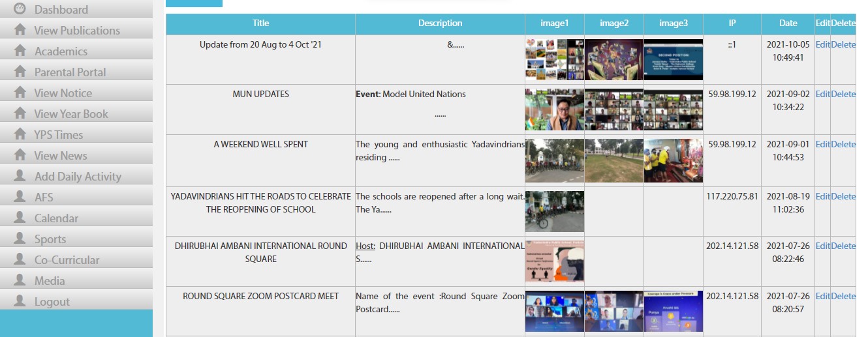Image resolution: width=868 pixels, height=337 pixels.
Task: Open the cyclists thumbnail in school reopening row
Action: click(x=554, y=211)
